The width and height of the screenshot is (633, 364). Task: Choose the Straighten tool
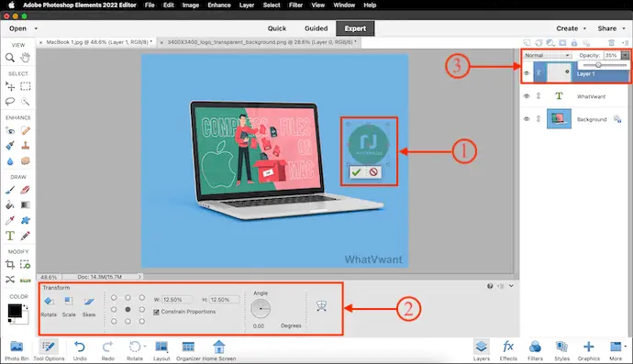point(26,280)
